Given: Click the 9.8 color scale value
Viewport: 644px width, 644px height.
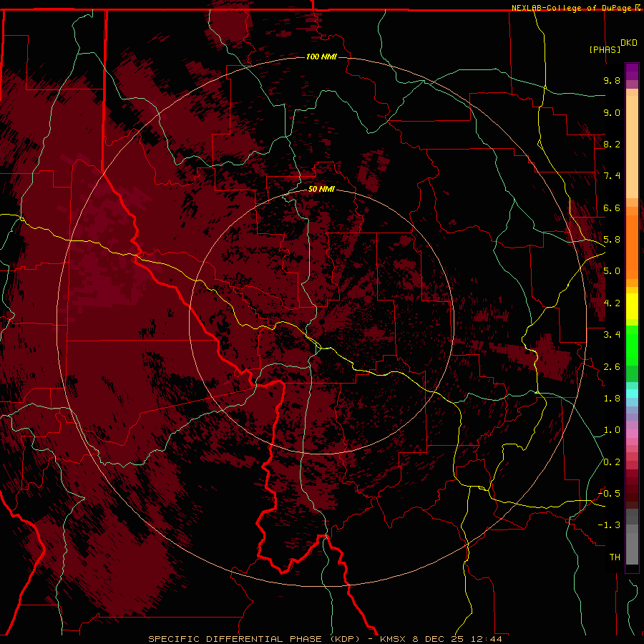Looking at the screenshot, I should (612, 80).
